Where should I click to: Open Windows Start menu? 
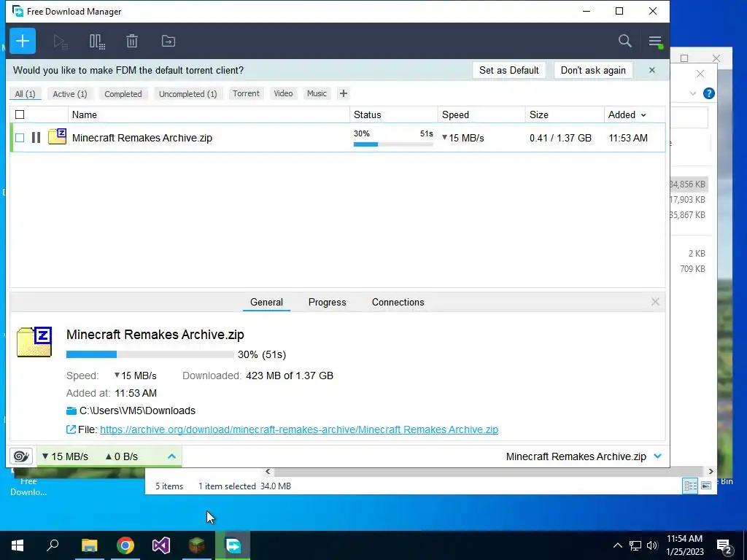pyautogui.click(x=18, y=545)
